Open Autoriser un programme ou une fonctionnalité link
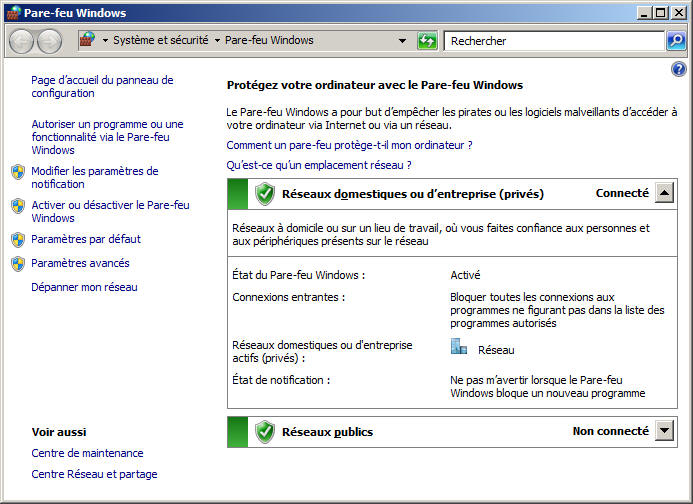 107,137
